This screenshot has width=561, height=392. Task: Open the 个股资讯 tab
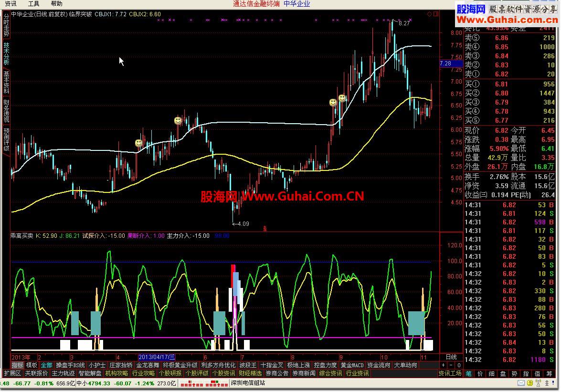point(223,373)
